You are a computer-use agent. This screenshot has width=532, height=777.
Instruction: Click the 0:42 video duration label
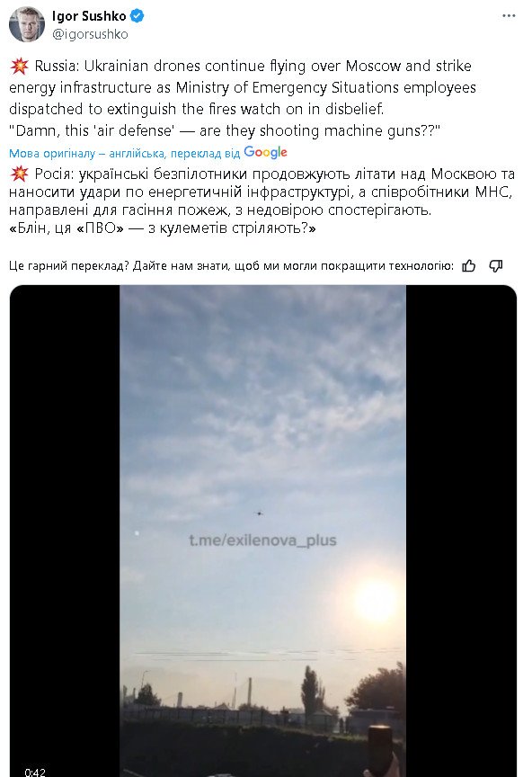click(35, 772)
